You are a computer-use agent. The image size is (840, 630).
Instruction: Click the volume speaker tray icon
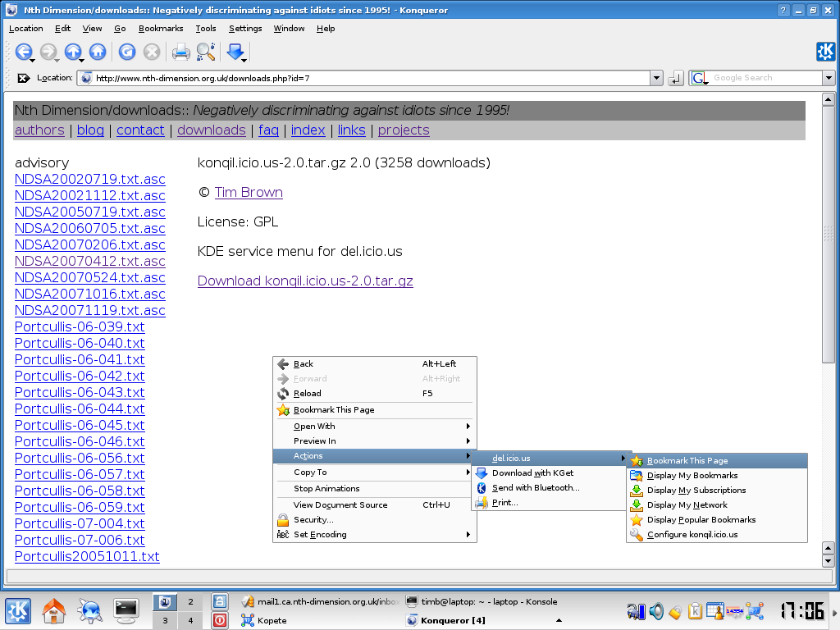tap(656, 610)
